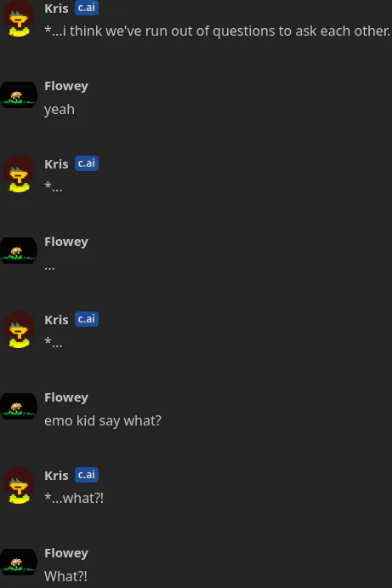Click the c.ai badge on the first Kris message
The image size is (392, 588).
point(87,8)
